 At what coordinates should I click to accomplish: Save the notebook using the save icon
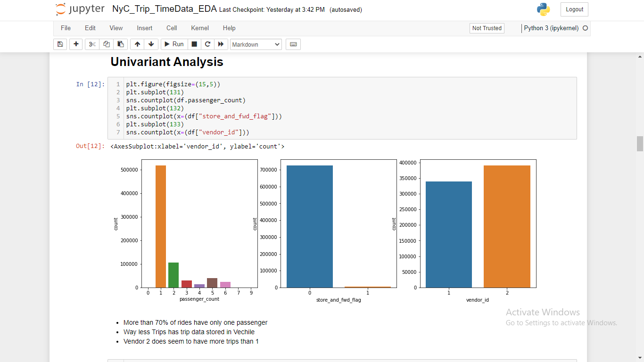tap(60, 44)
